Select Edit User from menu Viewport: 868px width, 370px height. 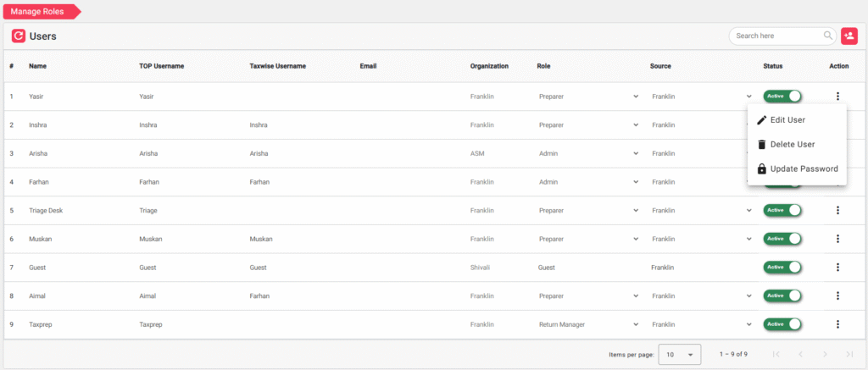coord(787,120)
